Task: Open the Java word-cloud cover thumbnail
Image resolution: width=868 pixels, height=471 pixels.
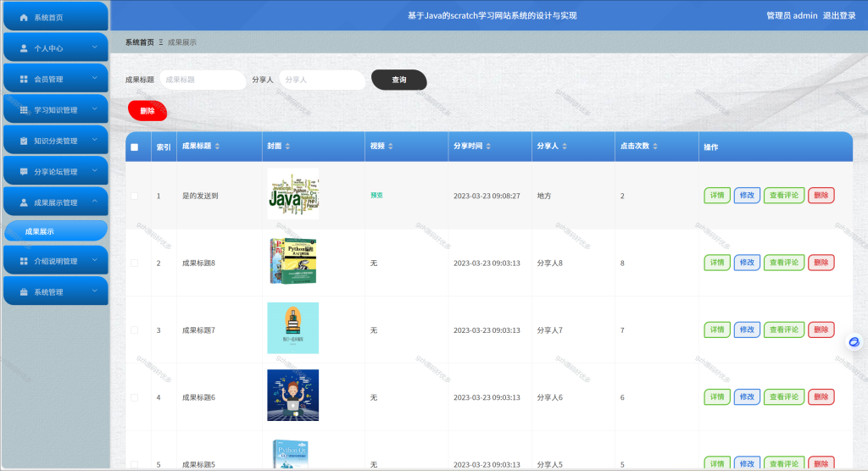Action: [x=292, y=194]
